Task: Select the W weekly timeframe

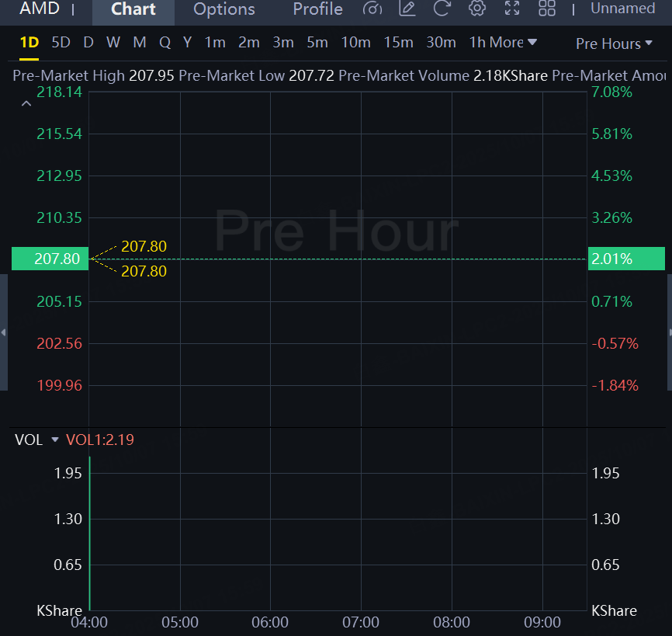Action: (x=113, y=43)
